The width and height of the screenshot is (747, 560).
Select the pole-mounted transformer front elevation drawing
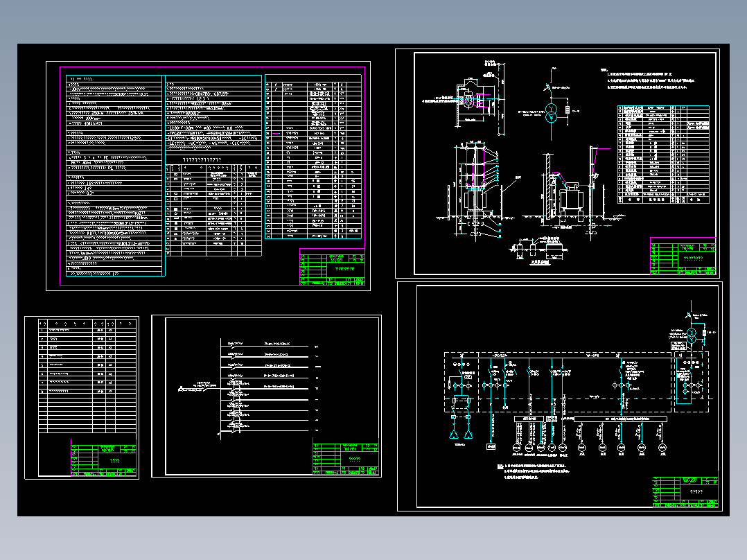(x=475, y=189)
